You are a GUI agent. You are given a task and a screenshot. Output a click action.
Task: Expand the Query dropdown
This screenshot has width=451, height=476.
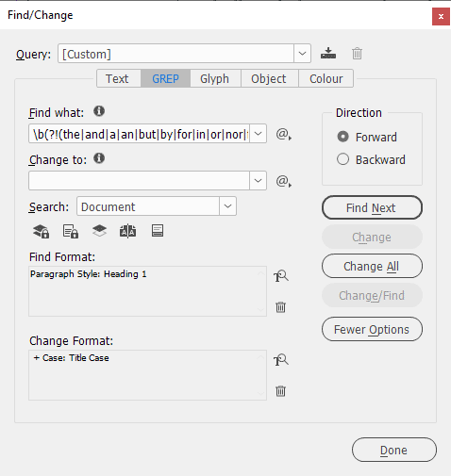pos(302,54)
